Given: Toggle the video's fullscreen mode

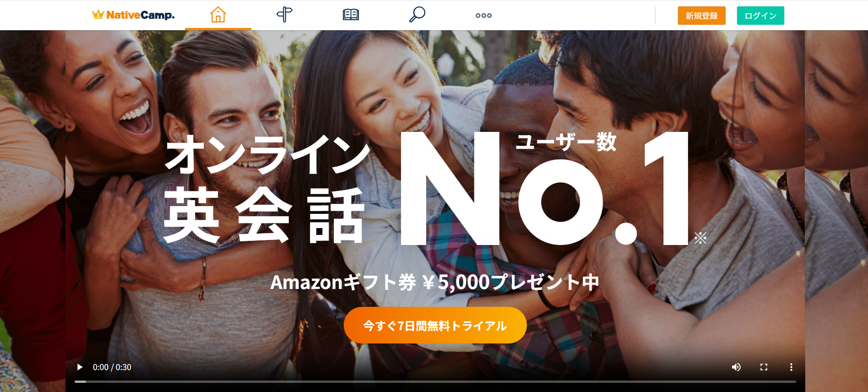Looking at the screenshot, I should 764,367.
